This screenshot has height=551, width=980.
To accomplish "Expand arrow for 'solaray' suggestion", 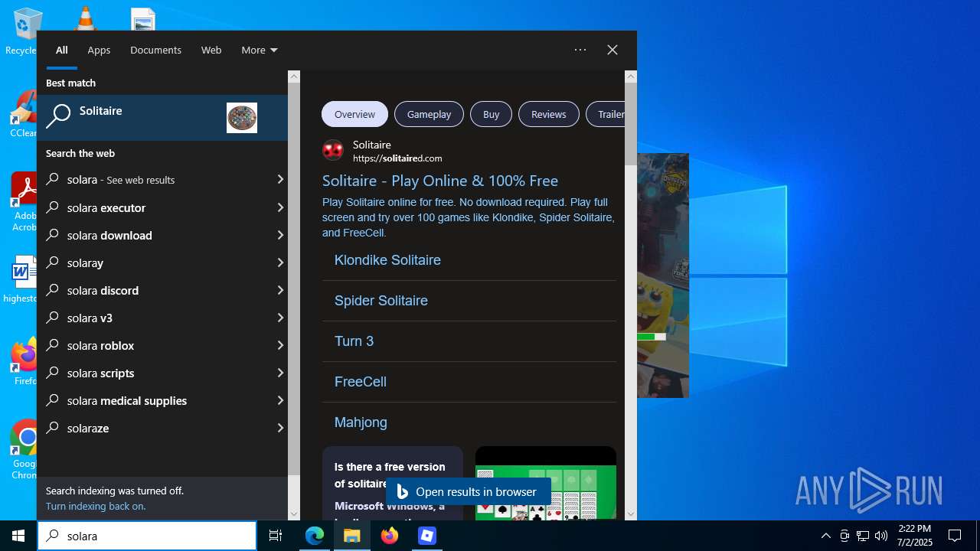I will (x=280, y=262).
